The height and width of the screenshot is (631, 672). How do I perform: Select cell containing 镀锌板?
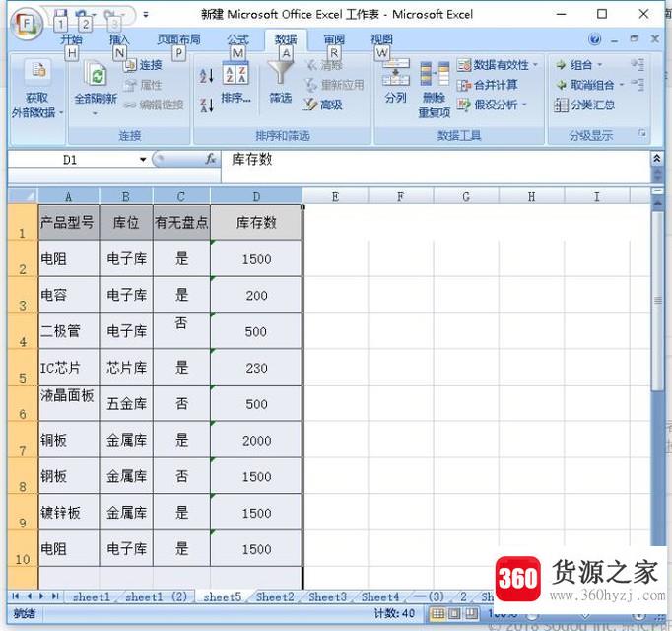click(x=69, y=512)
